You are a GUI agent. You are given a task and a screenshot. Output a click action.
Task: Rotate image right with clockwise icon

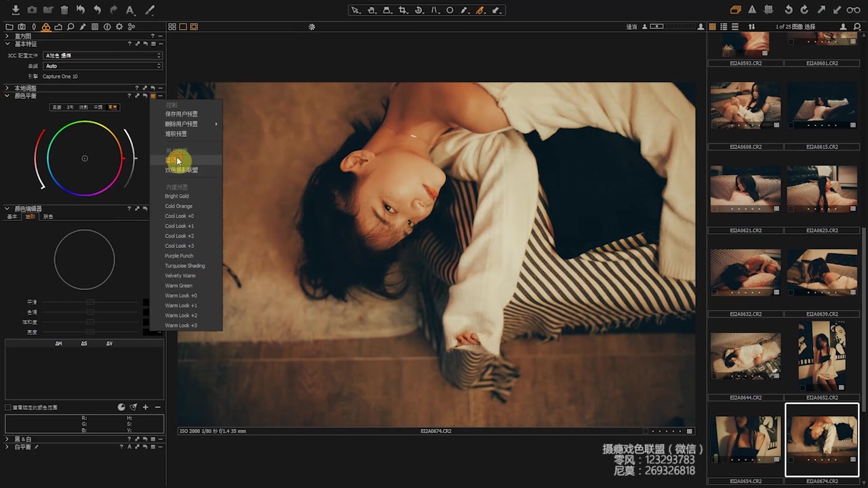point(804,10)
